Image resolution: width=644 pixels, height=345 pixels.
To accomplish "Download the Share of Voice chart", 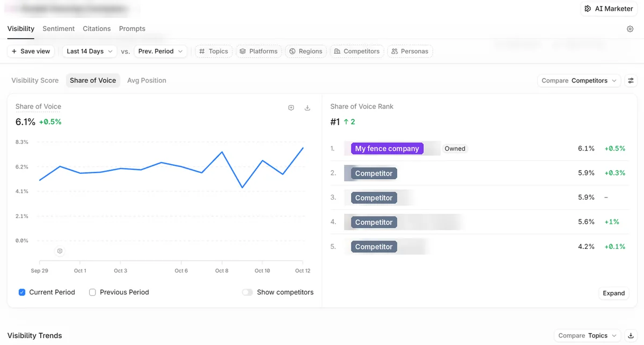I will click(308, 108).
